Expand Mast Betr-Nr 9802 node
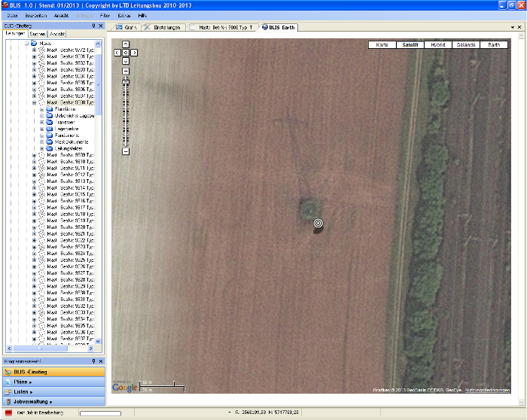This screenshot has width=527, height=420. tap(34, 63)
